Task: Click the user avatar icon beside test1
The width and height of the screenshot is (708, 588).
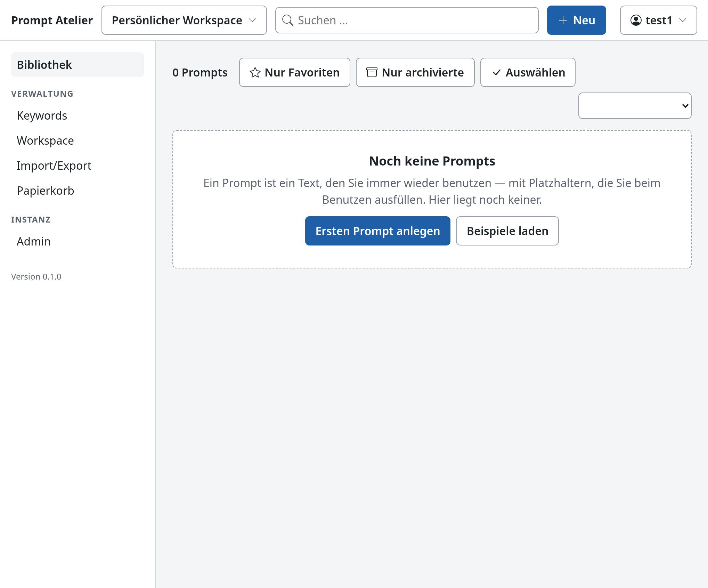Action: [x=636, y=20]
